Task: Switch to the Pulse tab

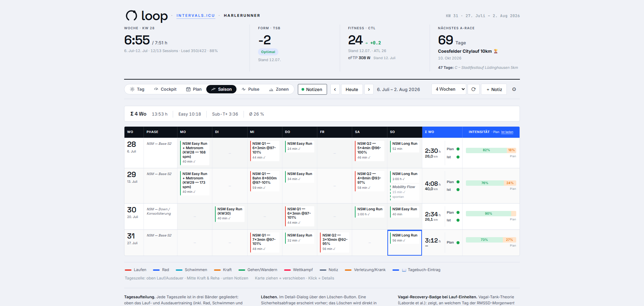Action: (x=250, y=89)
